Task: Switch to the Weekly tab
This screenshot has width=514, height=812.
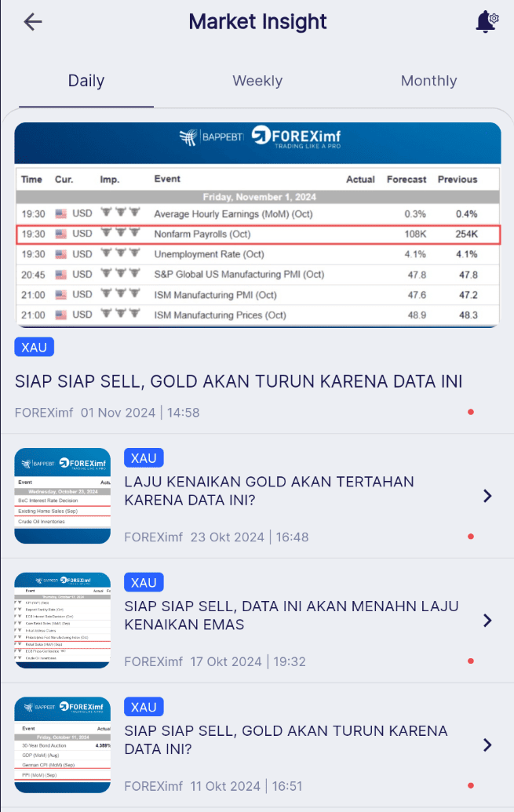Action: click(x=257, y=81)
